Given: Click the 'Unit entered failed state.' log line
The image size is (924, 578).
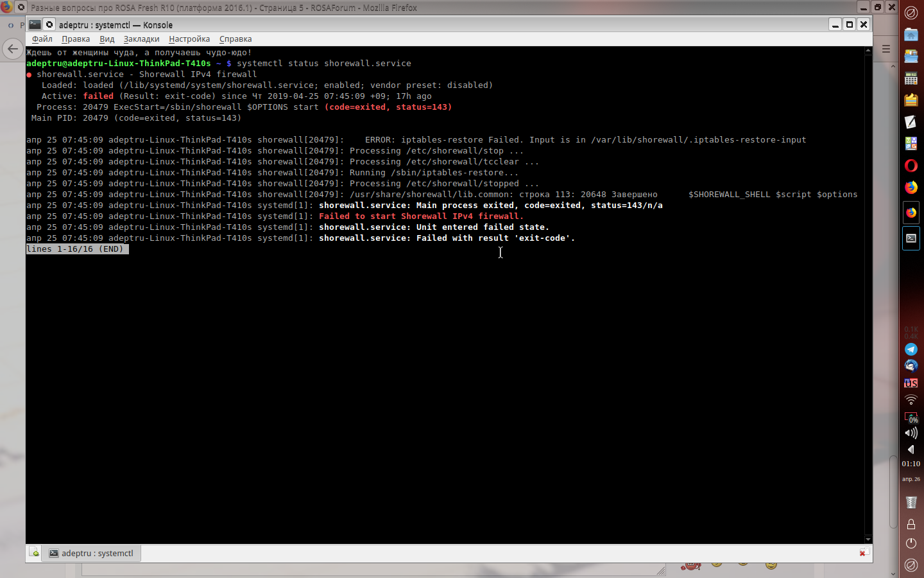Looking at the screenshot, I should pos(287,227).
